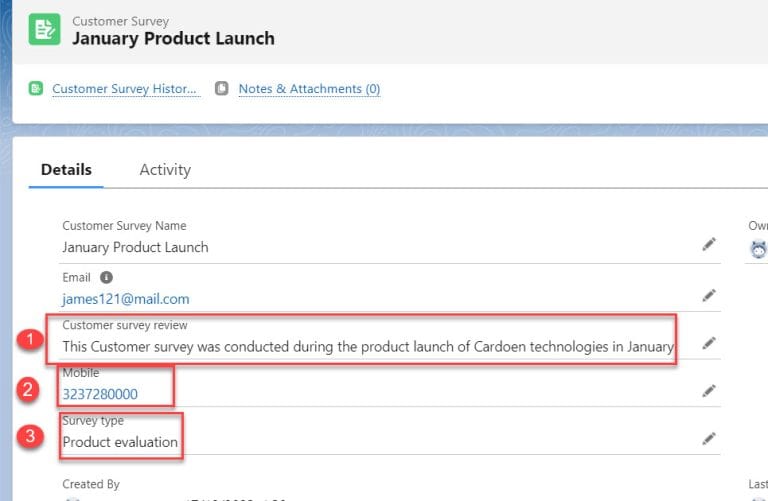Screen dimensions: 768x501
Task: Click the green Customer Survey object icon
Action: [44, 29]
